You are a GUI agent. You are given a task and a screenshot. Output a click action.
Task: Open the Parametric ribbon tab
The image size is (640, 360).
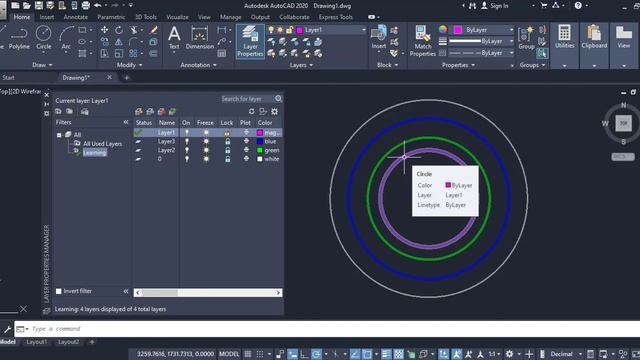pos(111,17)
